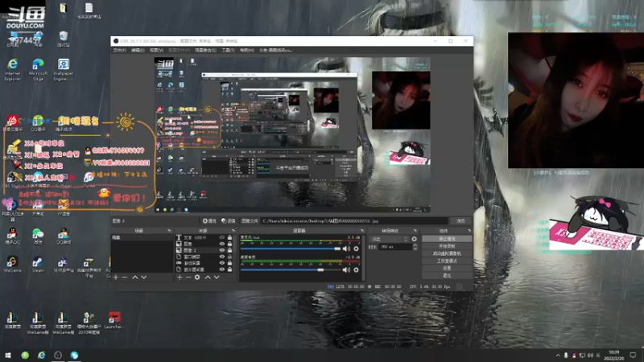Open the Windows Start menu

[x=8, y=355]
